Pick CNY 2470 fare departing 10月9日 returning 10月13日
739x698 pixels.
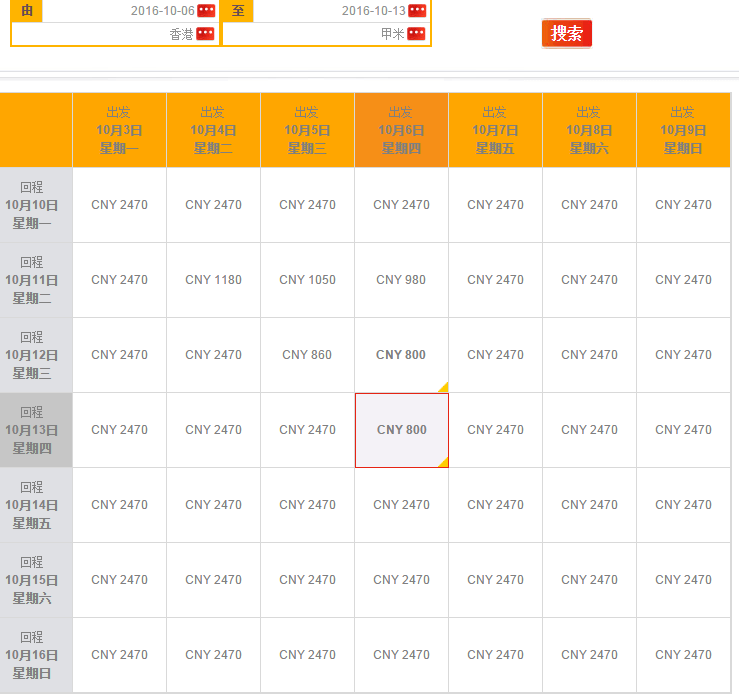click(683, 430)
